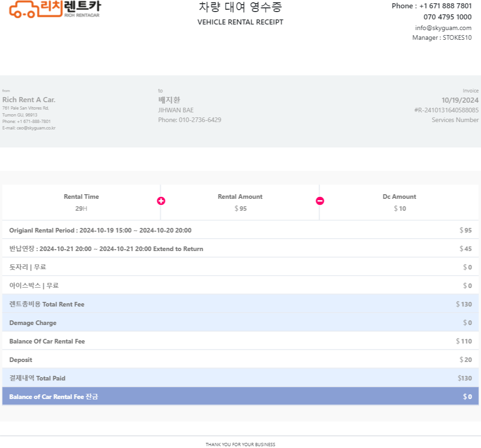Click the Deposit $20 row
Screen dimensions: 481x448
[240, 360]
